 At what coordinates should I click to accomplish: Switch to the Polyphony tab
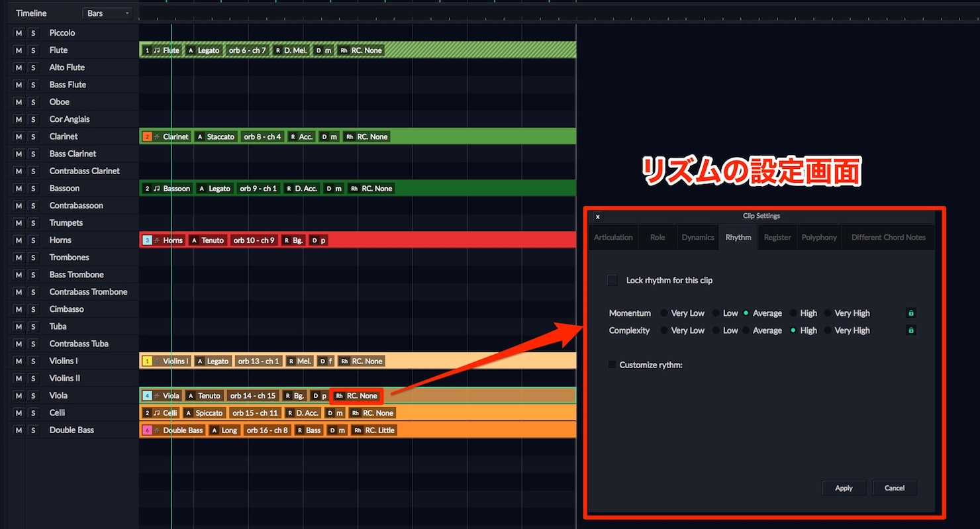(819, 237)
